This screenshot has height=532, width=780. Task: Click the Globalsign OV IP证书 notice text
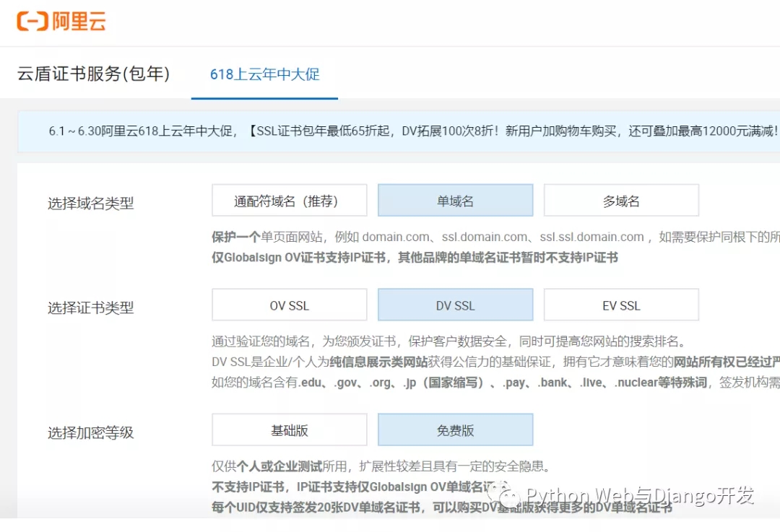[415, 258]
